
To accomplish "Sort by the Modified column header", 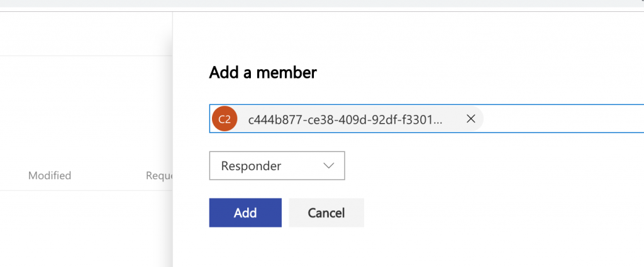I will (50, 175).
